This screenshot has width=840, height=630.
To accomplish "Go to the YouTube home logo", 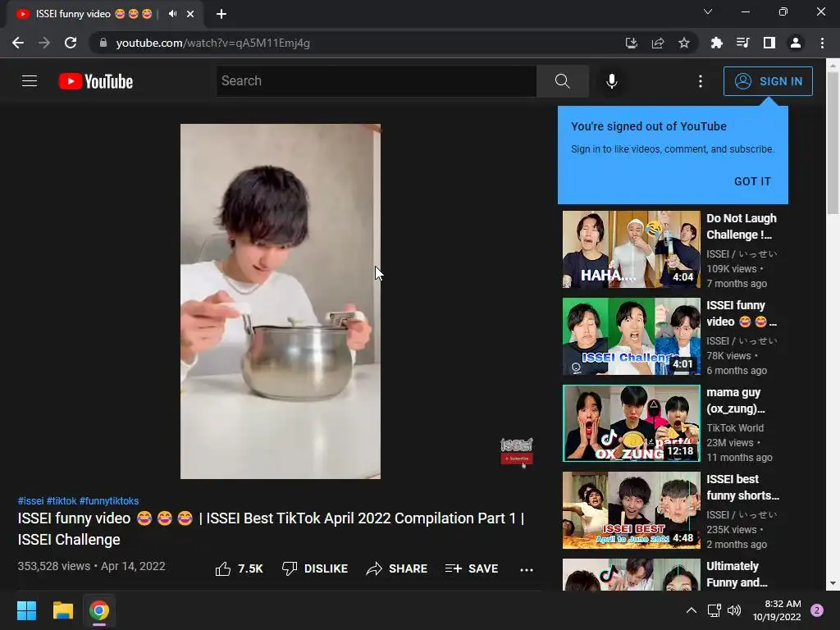I will [x=96, y=81].
